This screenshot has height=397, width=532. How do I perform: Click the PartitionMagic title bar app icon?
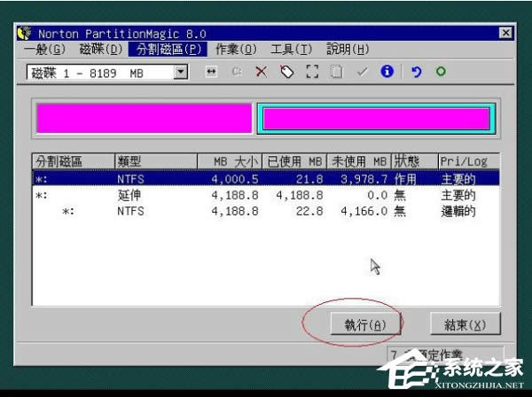pos(25,33)
